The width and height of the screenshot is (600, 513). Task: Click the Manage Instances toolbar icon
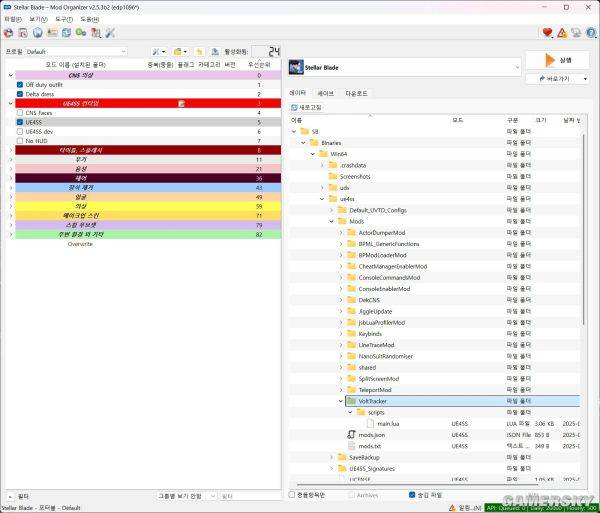[x=8, y=33]
